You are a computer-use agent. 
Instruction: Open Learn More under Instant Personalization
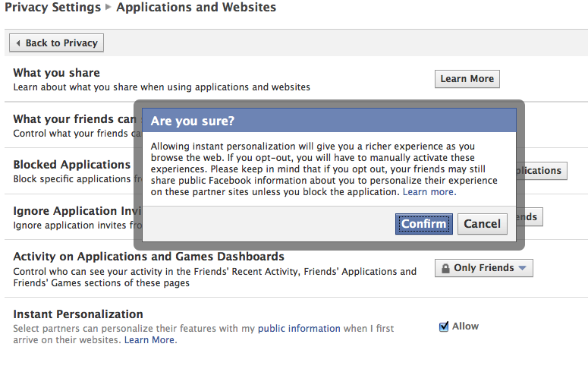150,340
